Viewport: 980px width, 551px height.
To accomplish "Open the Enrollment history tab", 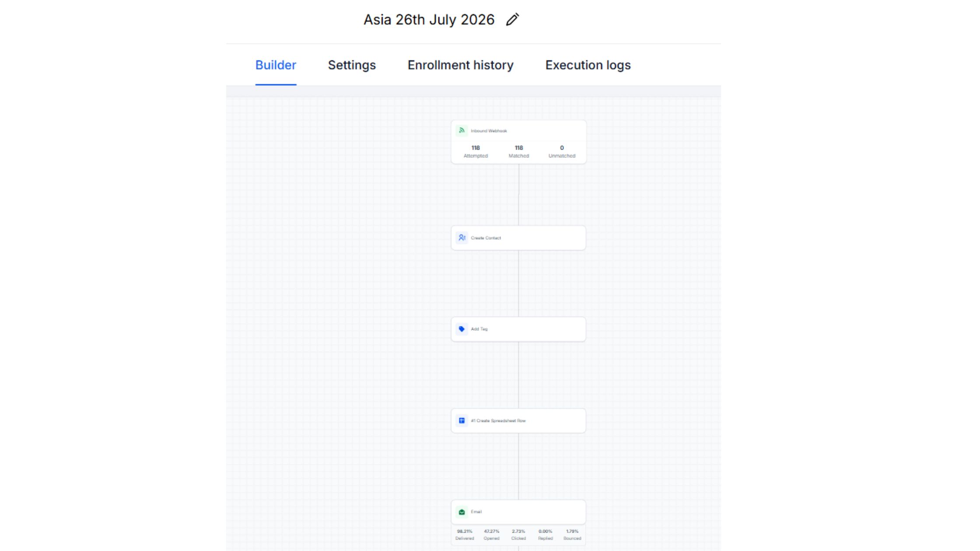I will click(460, 65).
